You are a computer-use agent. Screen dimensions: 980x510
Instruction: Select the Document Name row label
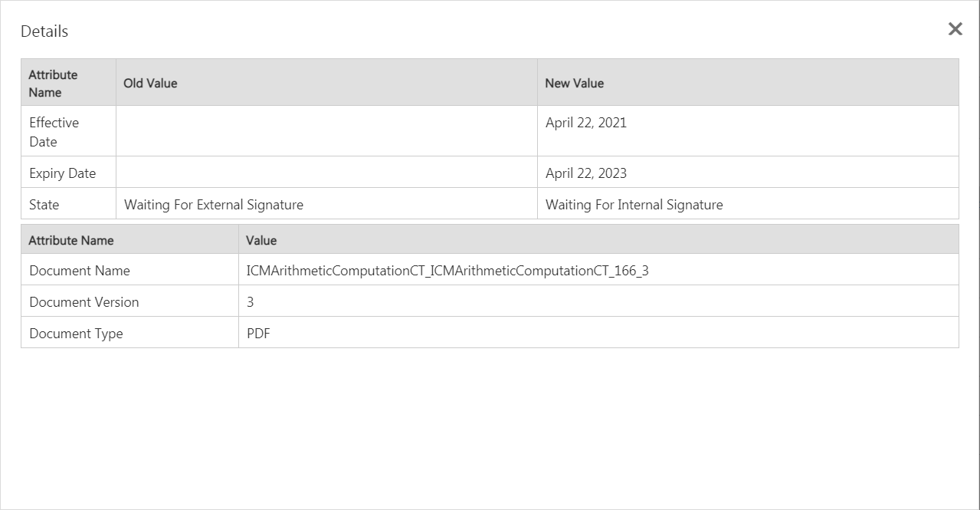[79, 271]
